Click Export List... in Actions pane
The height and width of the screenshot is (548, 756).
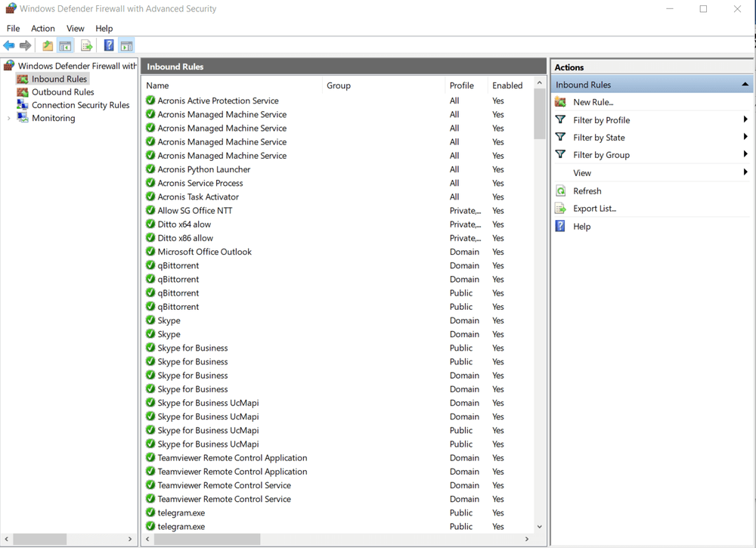pyautogui.click(x=594, y=208)
